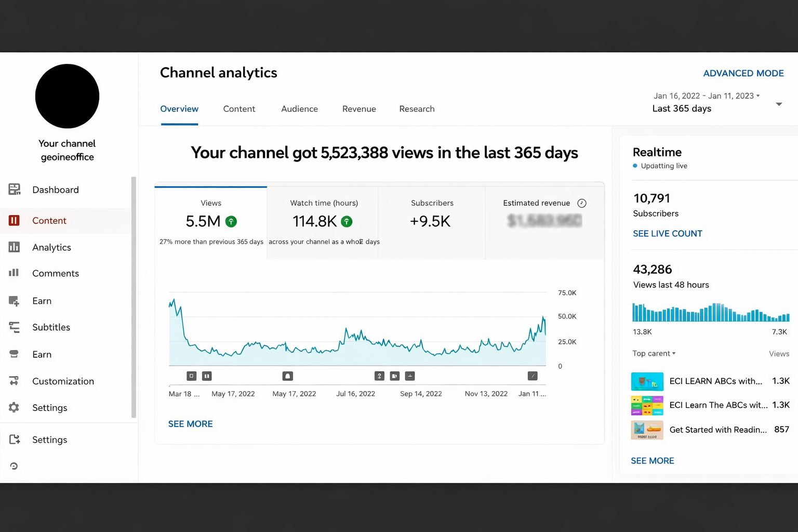Expand the Top content sorting dropdown
The image size is (798, 532).
pyautogui.click(x=654, y=353)
